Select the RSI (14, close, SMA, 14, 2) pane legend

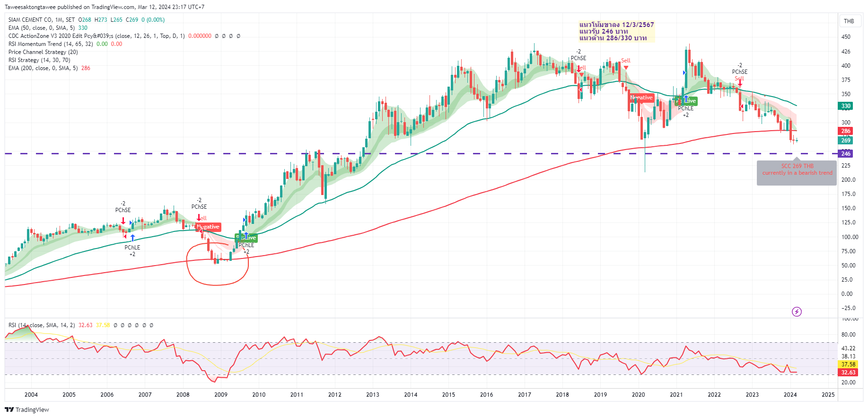click(42, 325)
